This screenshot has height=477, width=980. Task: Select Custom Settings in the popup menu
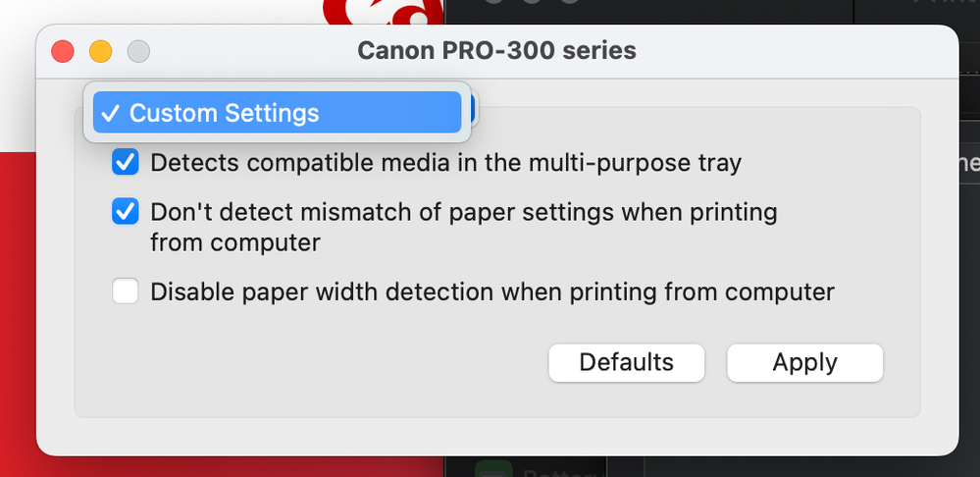click(x=275, y=113)
